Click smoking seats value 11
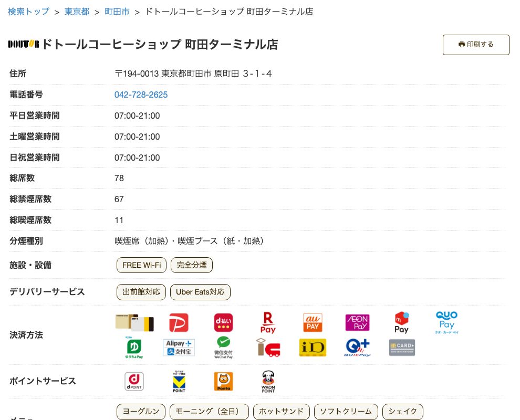 pyautogui.click(x=119, y=220)
